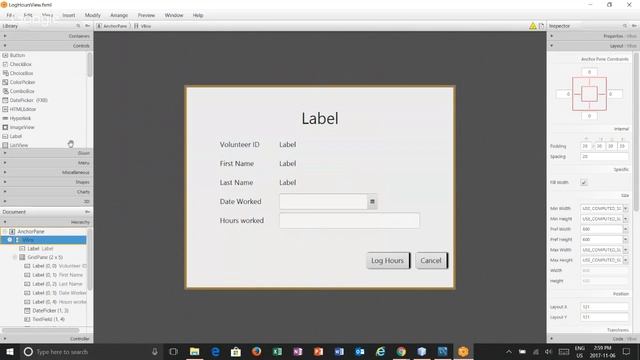This screenshot has width=640, height=360.
Task: Select ListView in the Library list
Action: coord(19,145)
